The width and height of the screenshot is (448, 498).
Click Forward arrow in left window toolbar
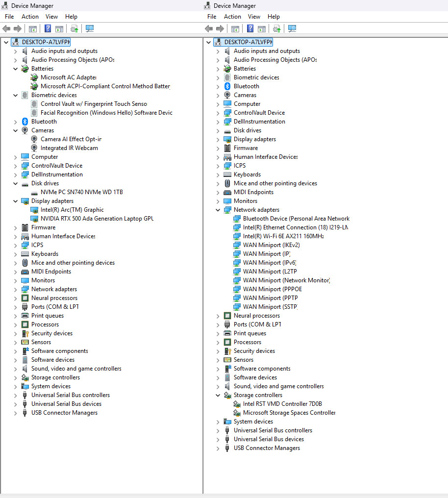[x=18, y=28]
